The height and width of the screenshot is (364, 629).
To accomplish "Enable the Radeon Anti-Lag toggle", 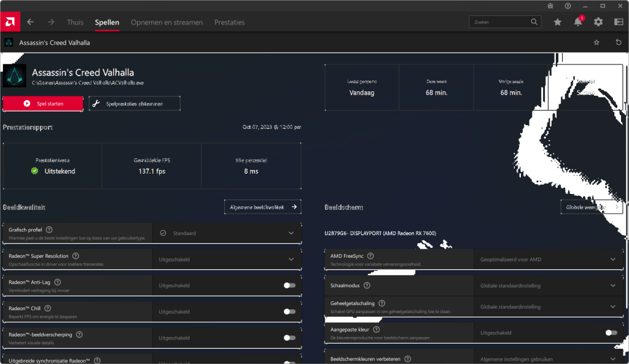I will (289, 285).
